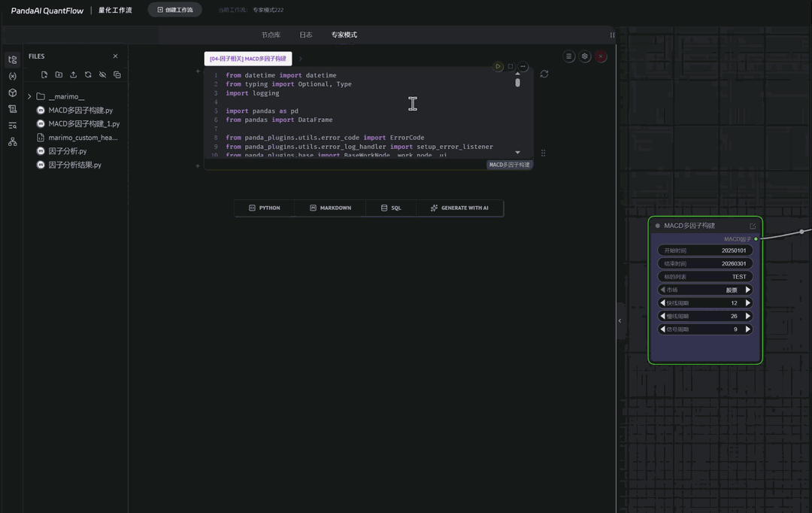812x513 pixels.
Task: Close the FILES panel
Action: coord(116,56)
